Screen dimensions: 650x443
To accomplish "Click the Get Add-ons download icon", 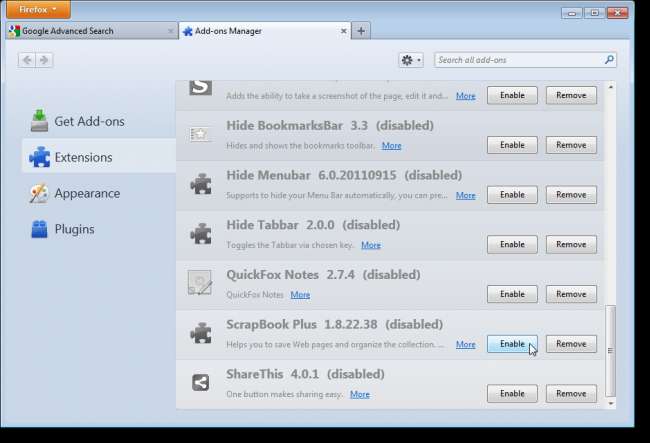I will pyautogui.click(x=39, y=121).
